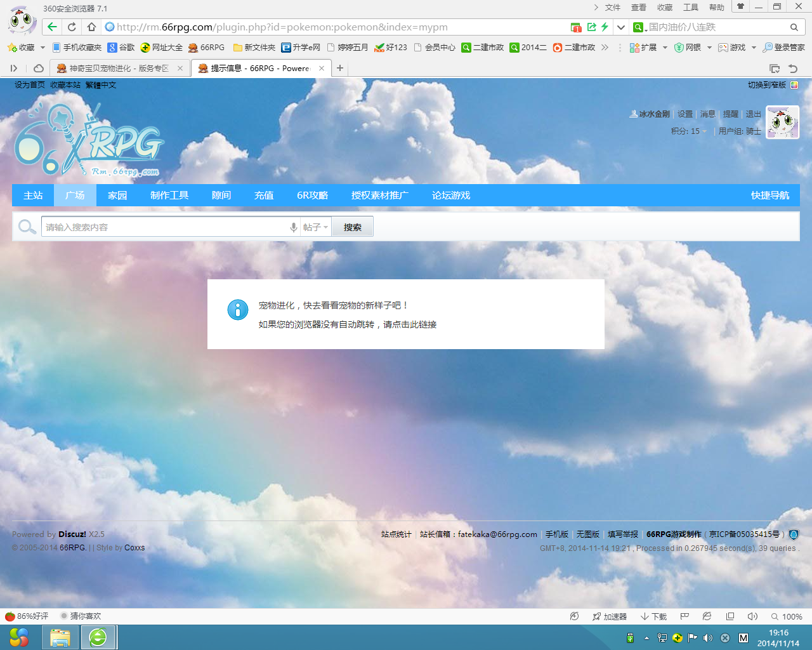Close the 提示信息 - 66RPG tab

pyautogui.click(x=322, y=68)
